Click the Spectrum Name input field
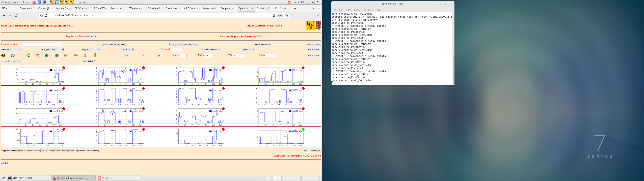This screenshot has height=181, width=644. [x=41, y=44]
